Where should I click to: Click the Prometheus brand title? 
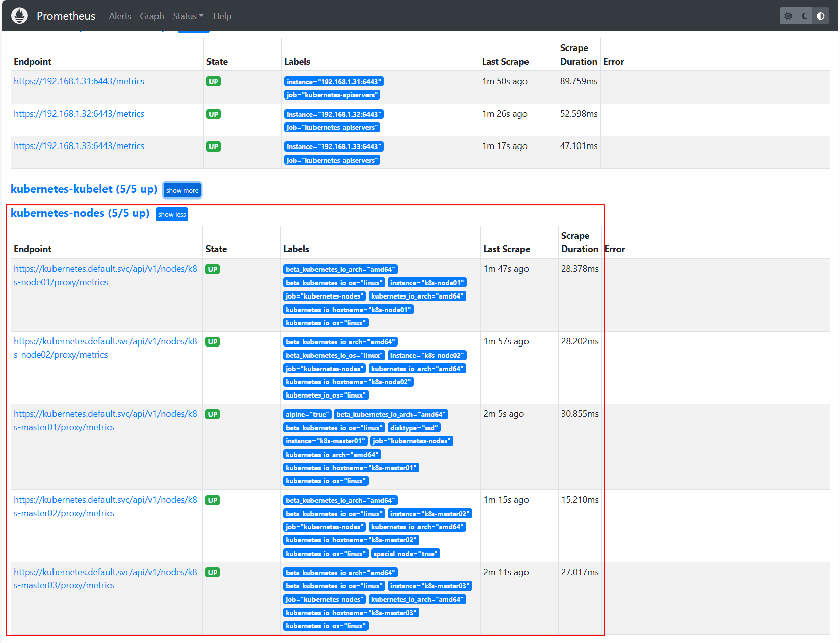pos(66,16)
